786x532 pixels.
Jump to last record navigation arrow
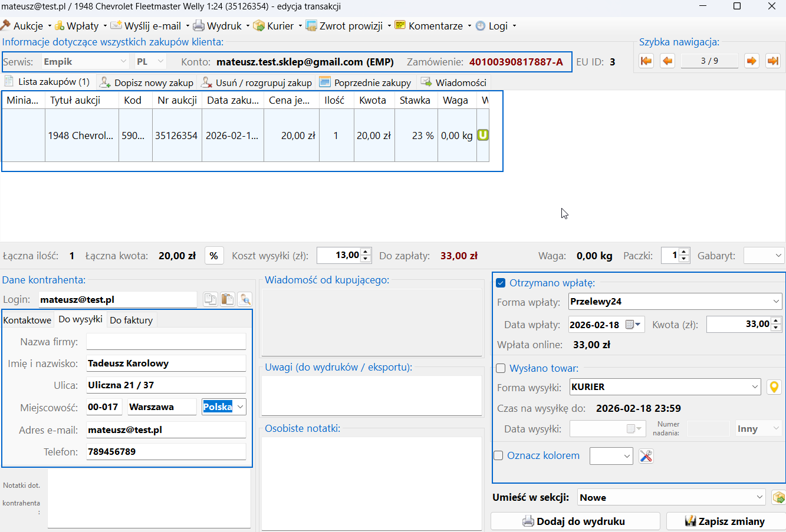[x=772, y=61]
